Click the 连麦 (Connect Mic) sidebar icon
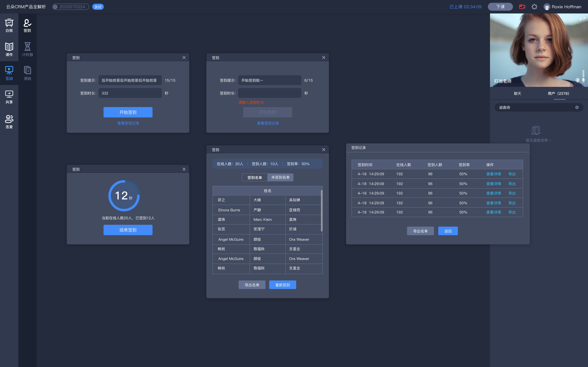 pos(9,120)
